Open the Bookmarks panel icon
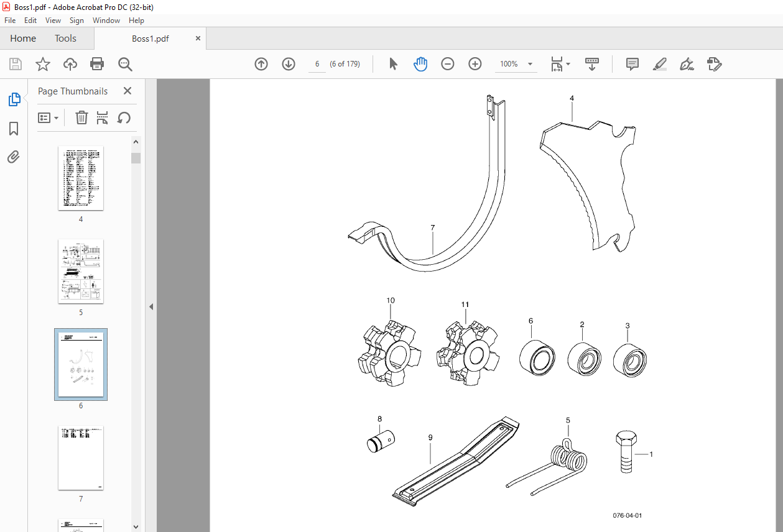Screen dimensions: 783x532 14,129
